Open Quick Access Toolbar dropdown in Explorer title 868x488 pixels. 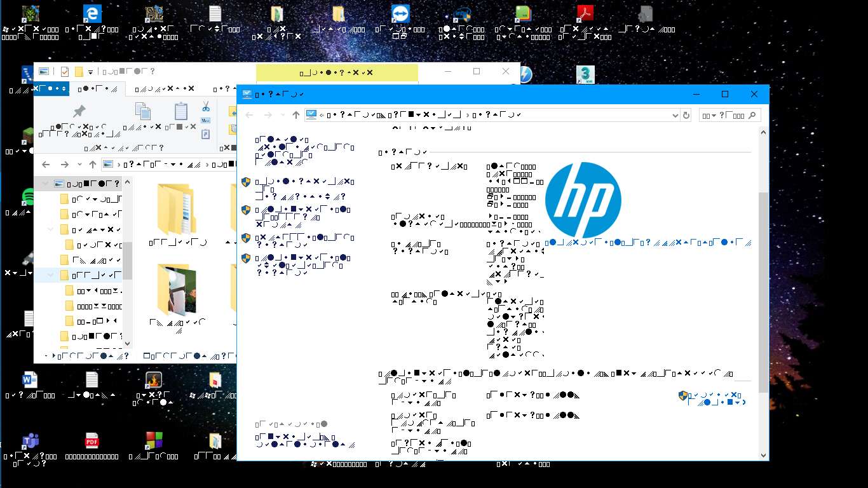(x=91, y=72)
